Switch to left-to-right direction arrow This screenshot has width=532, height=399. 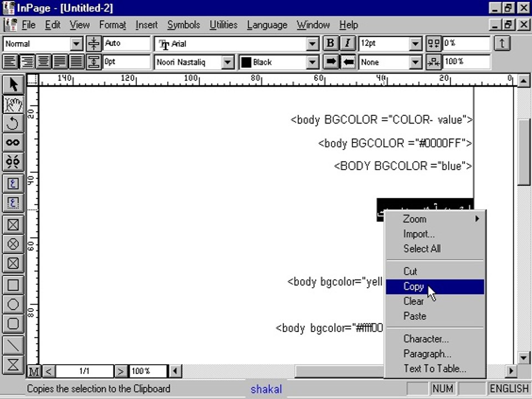tap(331, 62)
